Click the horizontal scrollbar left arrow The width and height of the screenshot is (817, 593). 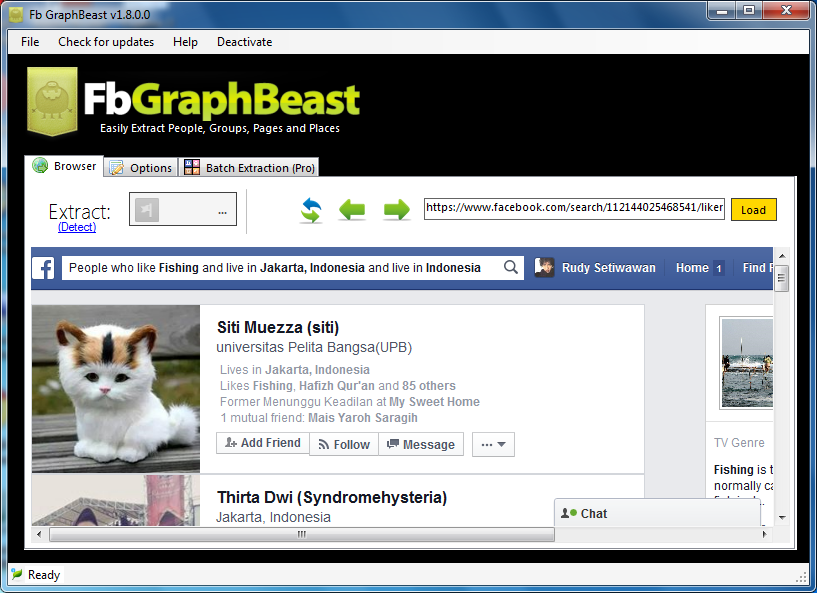(39, 534)
